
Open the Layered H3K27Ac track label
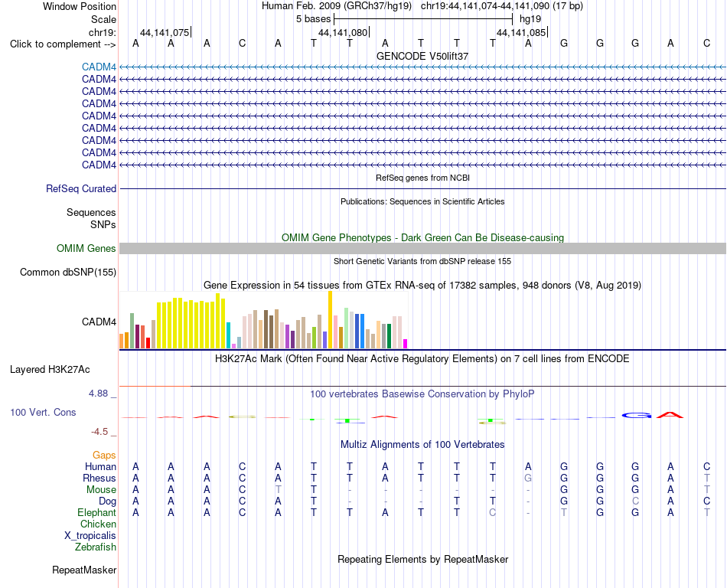click(x=50, y=370)
